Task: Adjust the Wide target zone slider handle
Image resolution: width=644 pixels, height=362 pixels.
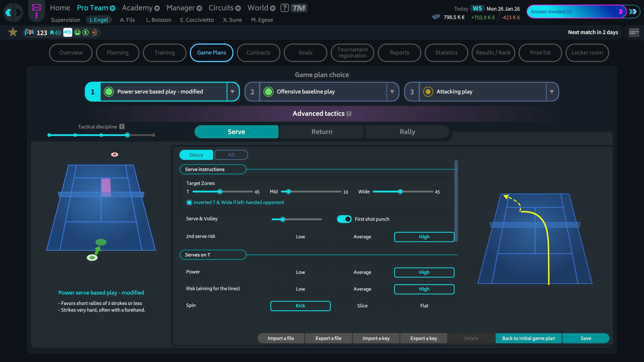Action: tap(400, 192)
